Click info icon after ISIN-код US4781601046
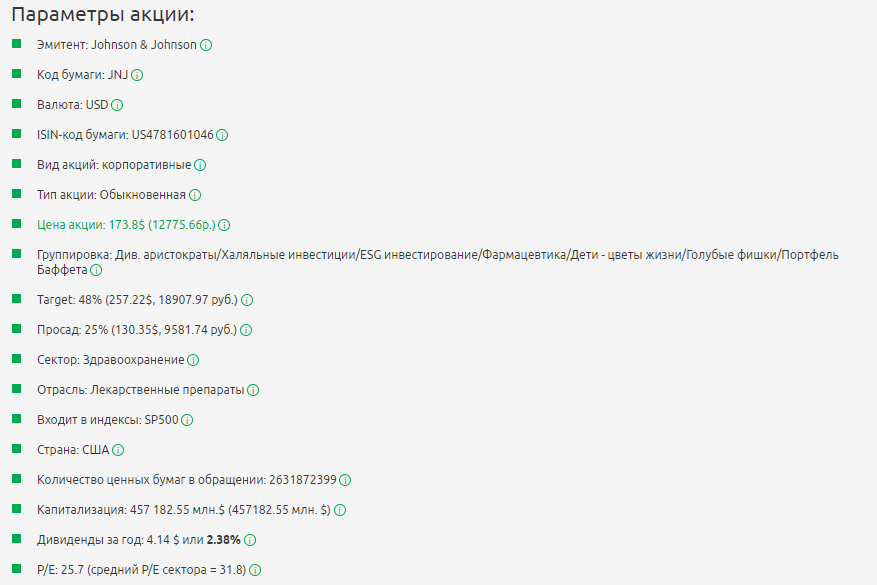Image resolution: width=877 pixels, height=585 pixels. point(223,135)
